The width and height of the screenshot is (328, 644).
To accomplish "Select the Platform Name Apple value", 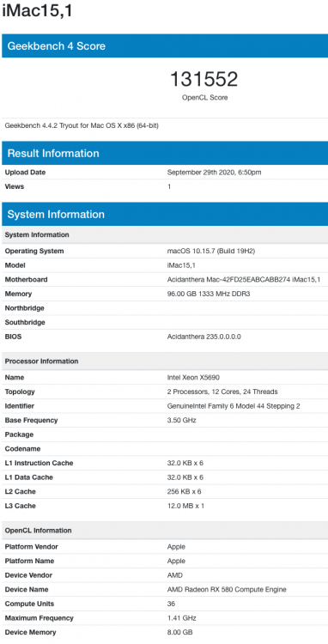I will 176,561.
